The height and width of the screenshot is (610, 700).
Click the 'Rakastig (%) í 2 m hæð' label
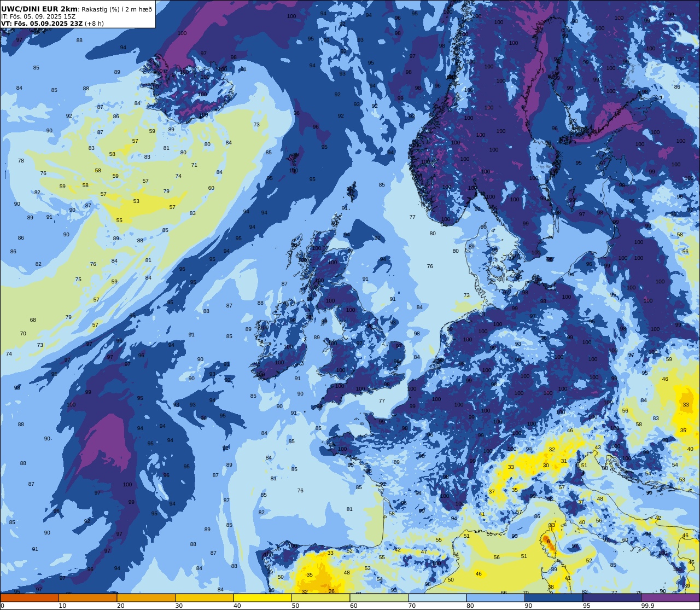(116, 9)
